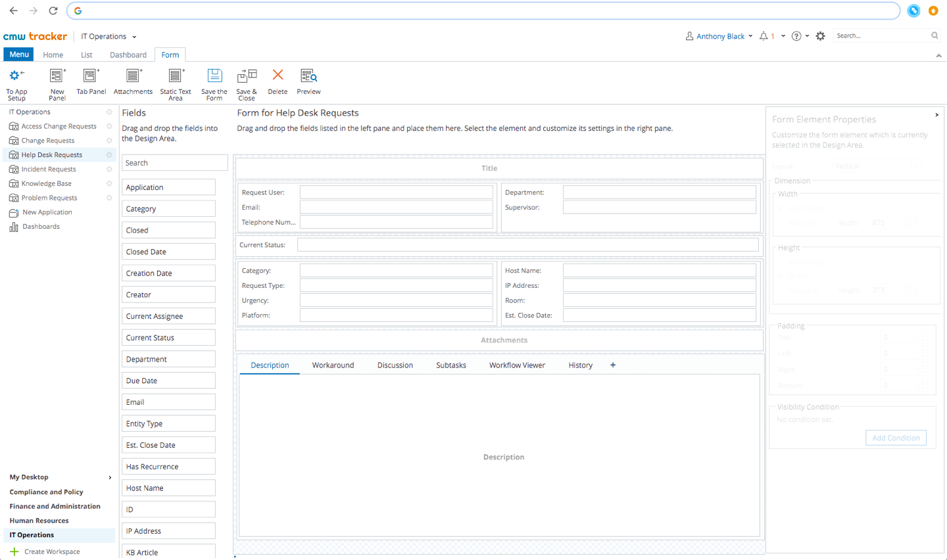Add a new tab with the plus icon
Screen dimensions: 947x560
pyautogui.click(x=613, y=365)
